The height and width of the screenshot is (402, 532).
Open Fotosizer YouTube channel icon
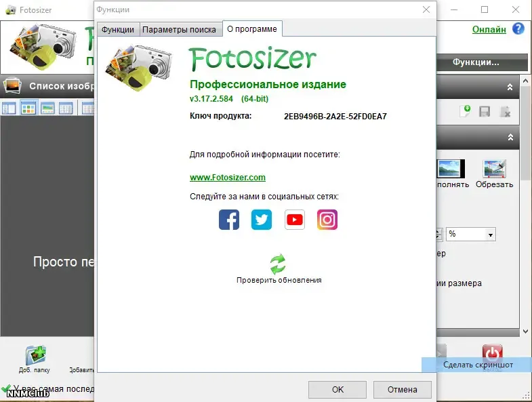[295, 220]
